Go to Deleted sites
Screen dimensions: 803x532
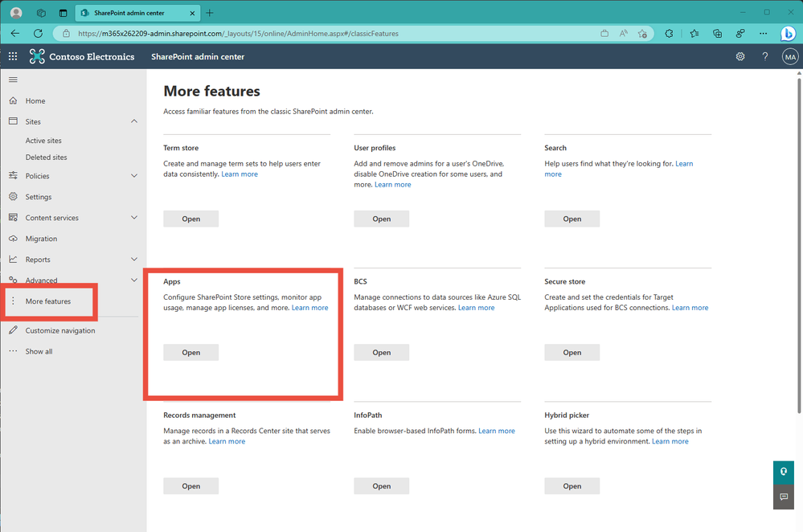[46, 158]
